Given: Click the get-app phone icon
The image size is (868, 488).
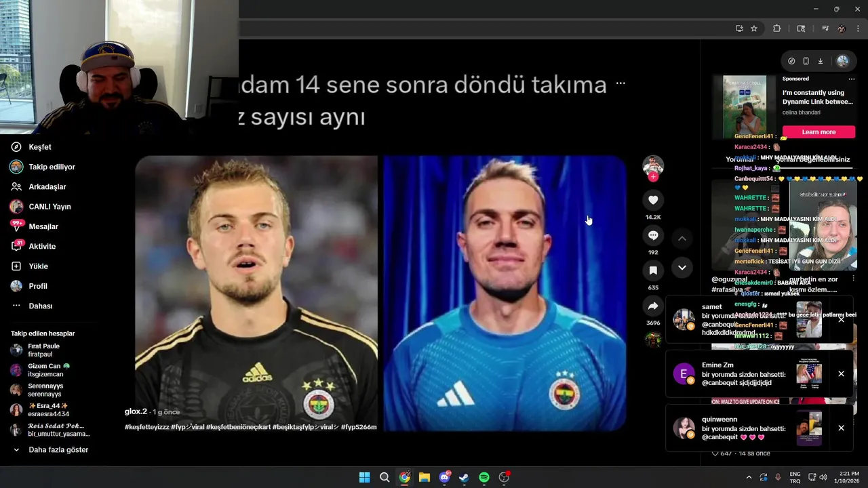Looking at the screenshot, I should [806, 61].
